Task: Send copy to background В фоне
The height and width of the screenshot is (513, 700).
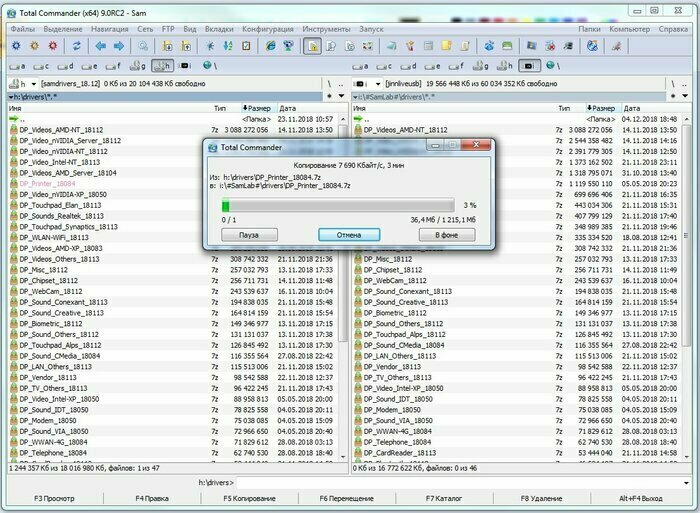Action: 447,235
